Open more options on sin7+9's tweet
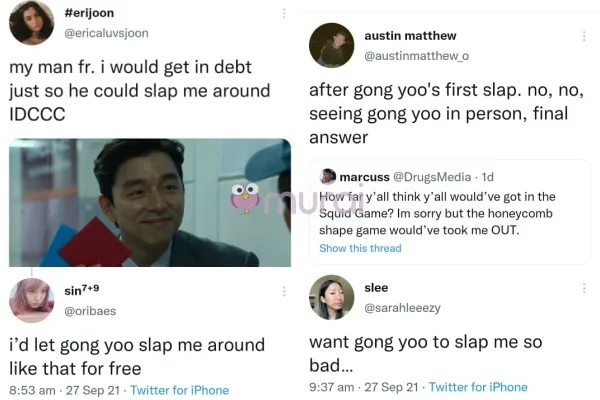Viewport: 600px width, 400px height. (284, 291)
